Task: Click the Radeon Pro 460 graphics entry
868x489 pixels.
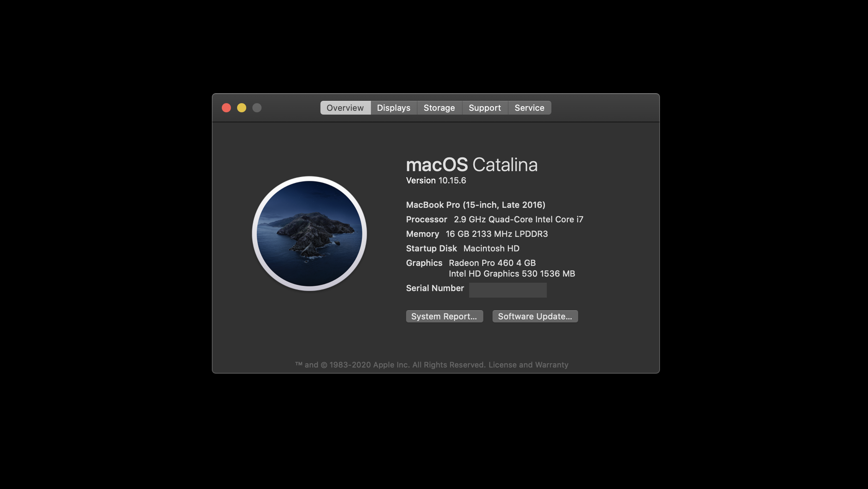Action: click(x=491, y=263)
